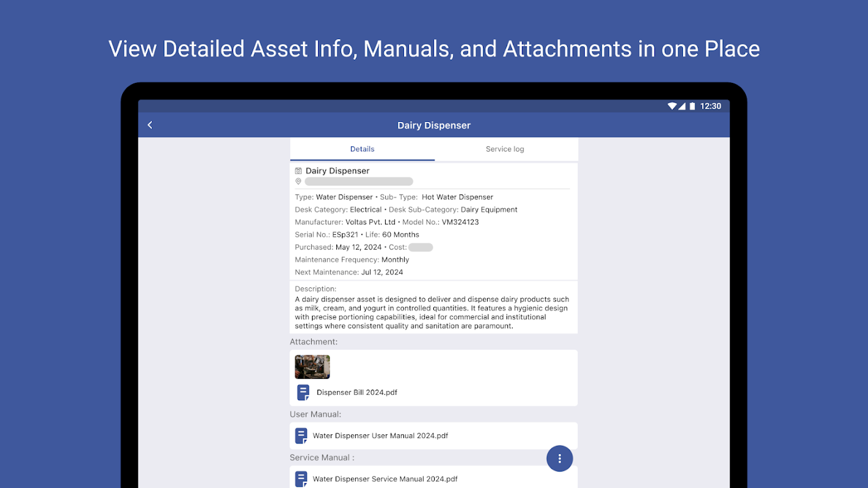
Task: Tap the Purchased date May 12, 2024
Action: pos(358,247)
